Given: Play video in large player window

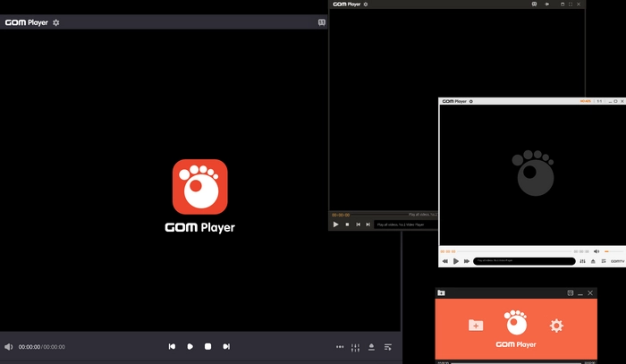Looking at the screenshot, I should [x=190, y=346].
